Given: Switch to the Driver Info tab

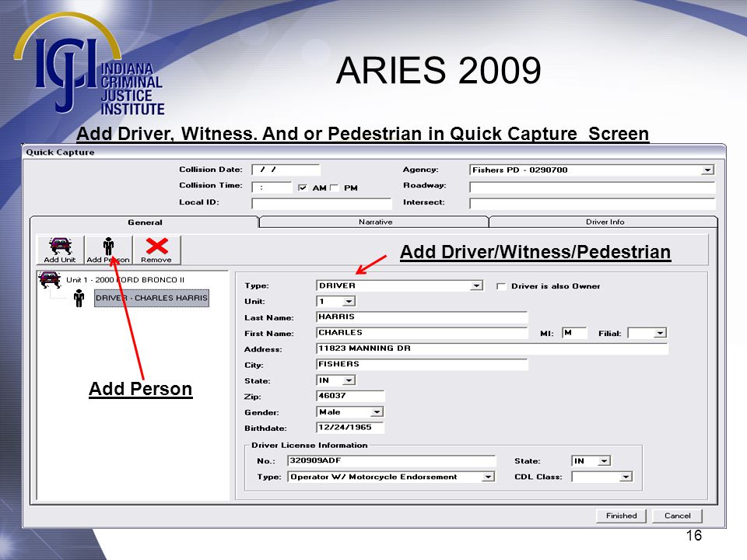Looking at the screenshot, I should (x=604, y=222).
